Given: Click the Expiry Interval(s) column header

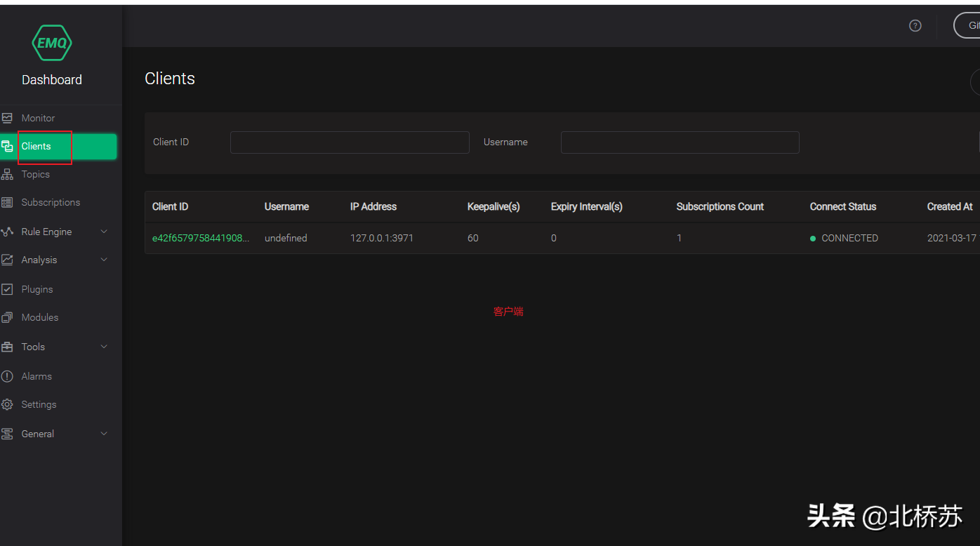Looking at the screenshot, I should coord(587,206).
